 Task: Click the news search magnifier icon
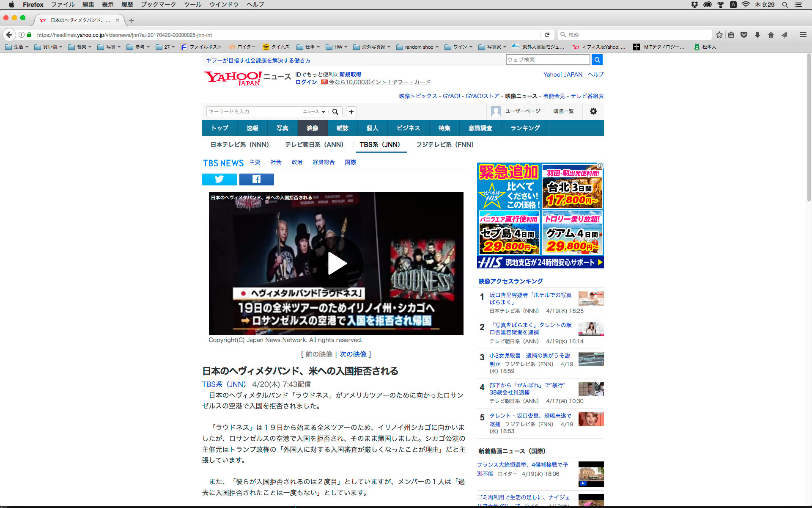coord(335,112)
